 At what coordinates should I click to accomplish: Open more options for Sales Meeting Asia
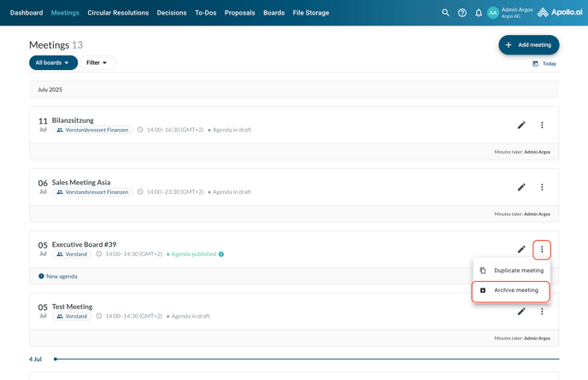click(542, 187)
